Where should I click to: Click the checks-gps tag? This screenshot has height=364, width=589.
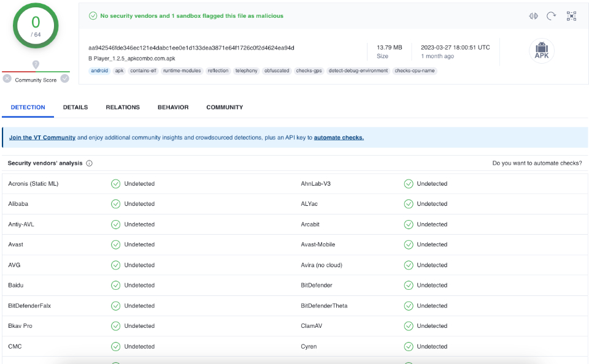point(309,70)
